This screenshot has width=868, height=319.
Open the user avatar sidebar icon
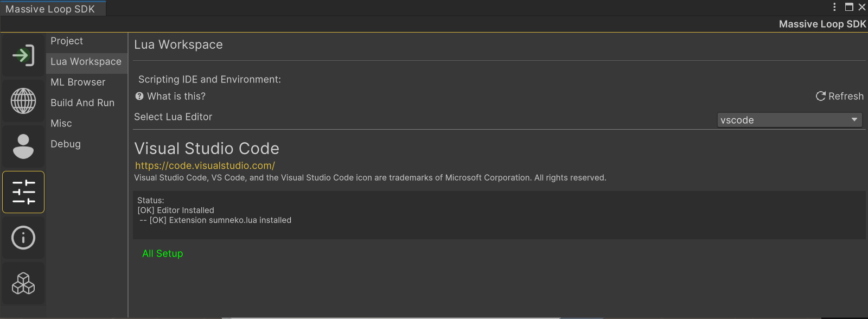click(23, 146)
